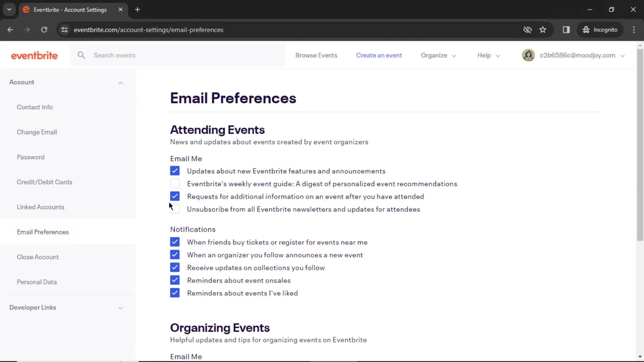
Task: Collapse the Account section
Action: (x=120, y=82)
